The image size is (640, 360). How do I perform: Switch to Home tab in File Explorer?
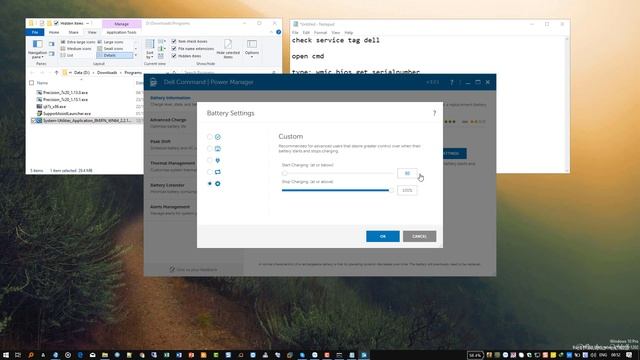54,32
